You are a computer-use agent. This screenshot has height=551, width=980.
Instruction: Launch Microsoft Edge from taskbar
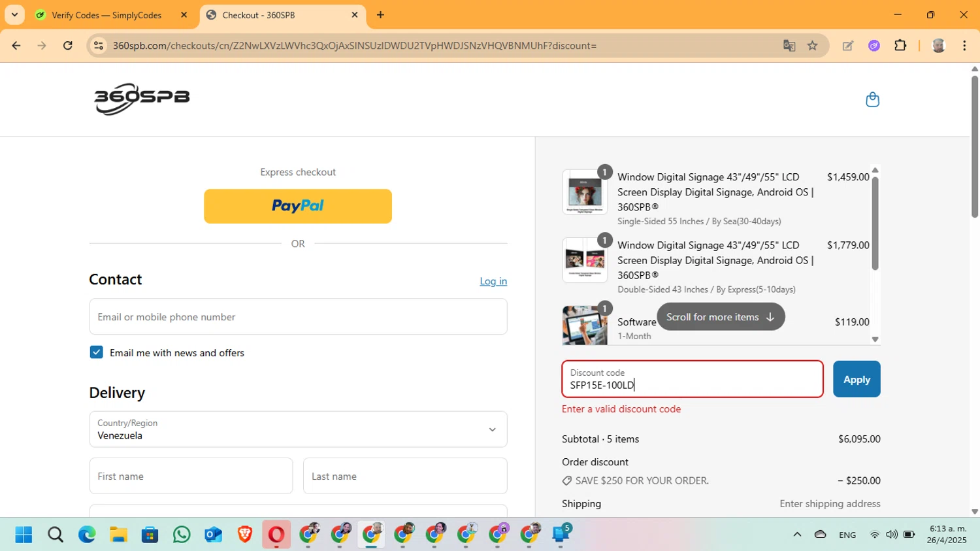(x=87, y=535)
